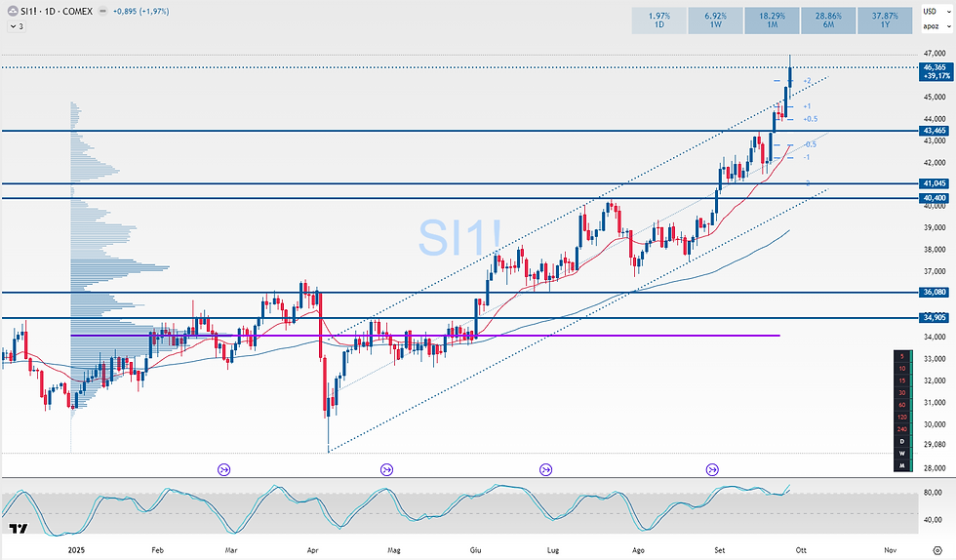Click the D daily timeframe cell
The image size is (956, 560).
[x=902, y=441]
